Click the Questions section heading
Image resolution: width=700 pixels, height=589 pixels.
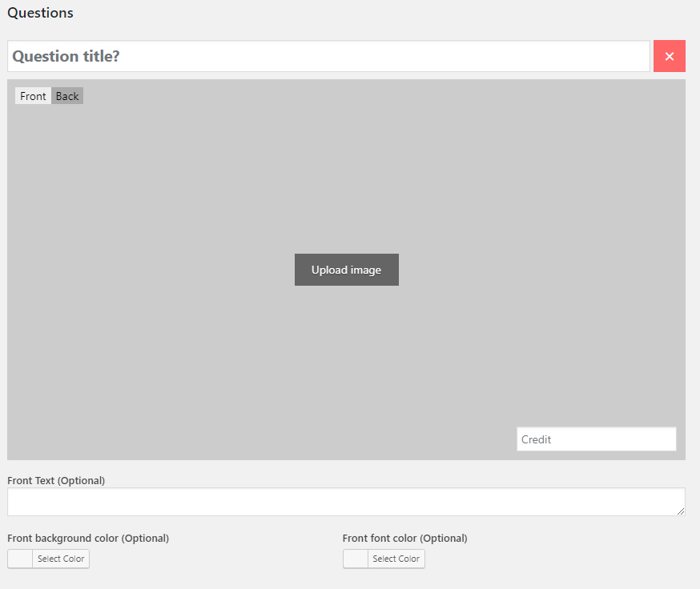click(40, 13)
